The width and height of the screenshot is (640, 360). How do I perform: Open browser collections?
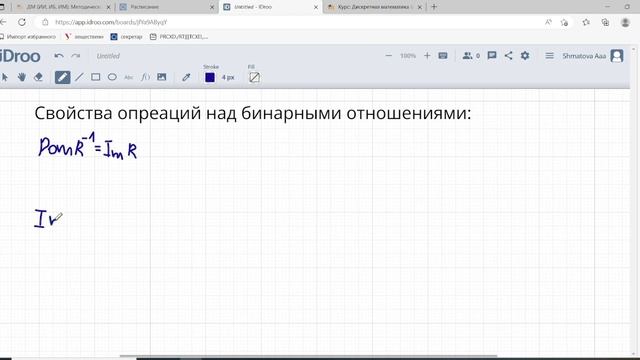(x=605, y=22)
